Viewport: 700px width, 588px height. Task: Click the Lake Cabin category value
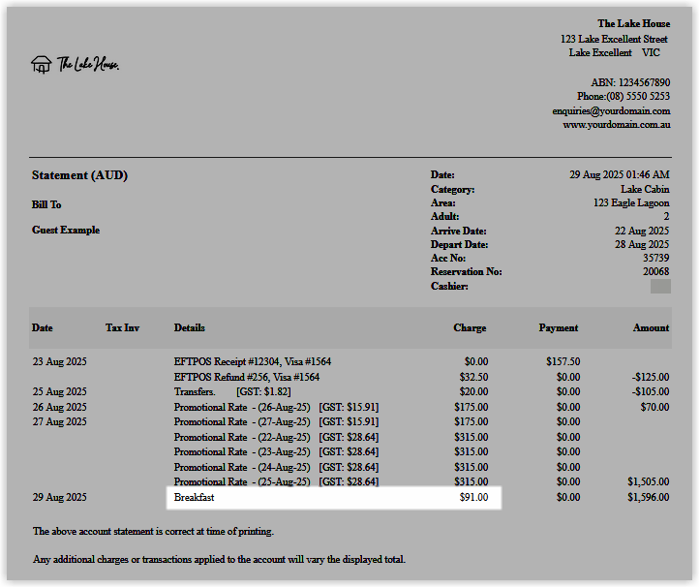(x=645, y=190)
